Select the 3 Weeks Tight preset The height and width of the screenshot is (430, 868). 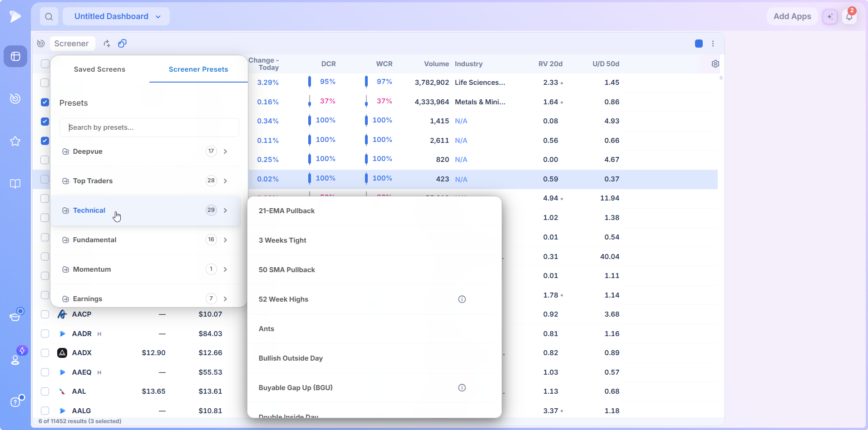[370, 240]
